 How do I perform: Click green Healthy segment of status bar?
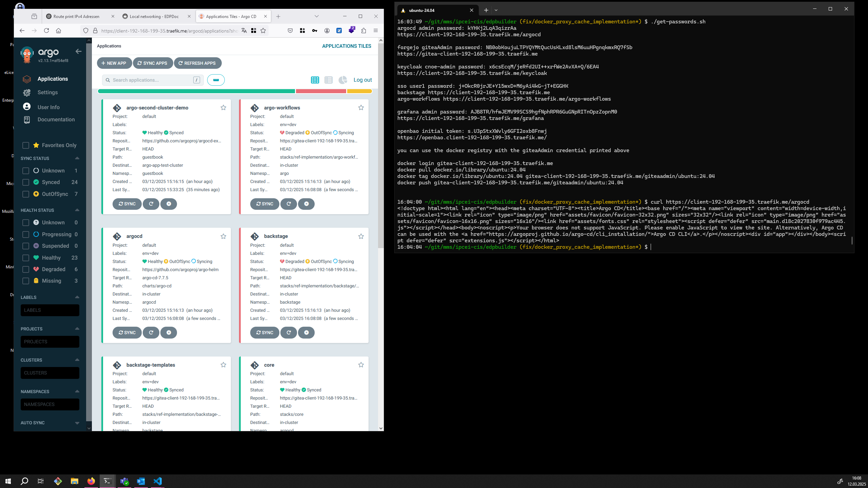pos(196,91)
